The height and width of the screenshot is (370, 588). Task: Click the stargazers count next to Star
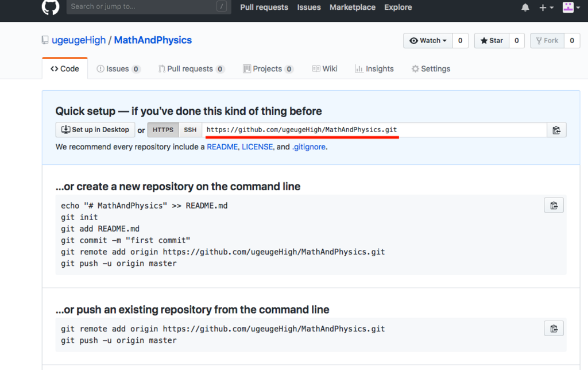[x=516, y=41]
